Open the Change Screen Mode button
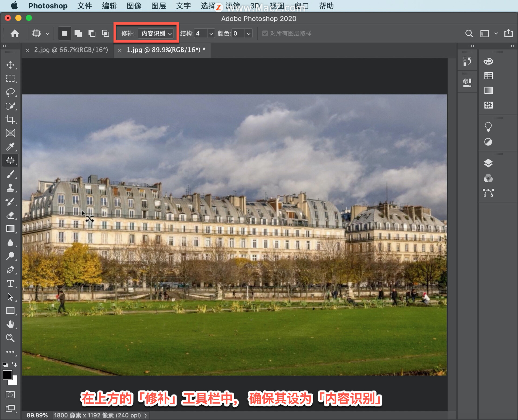 (10, 408)
